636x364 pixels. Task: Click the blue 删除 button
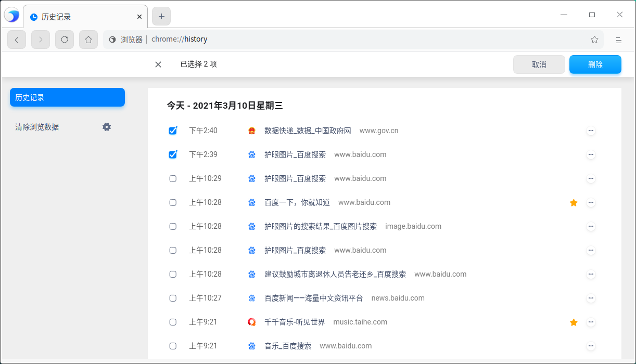(x=595, y=64)
